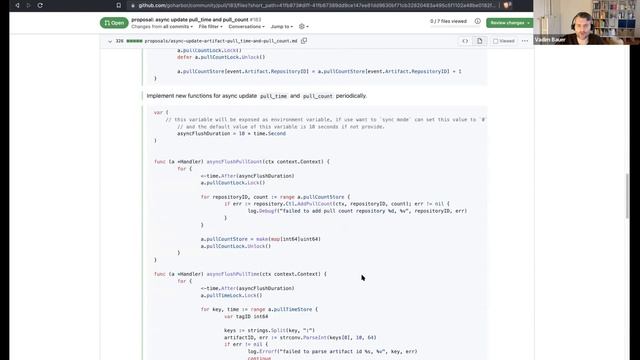
Task: Click the browser forward arrow
Action: [x=29, y=5]
